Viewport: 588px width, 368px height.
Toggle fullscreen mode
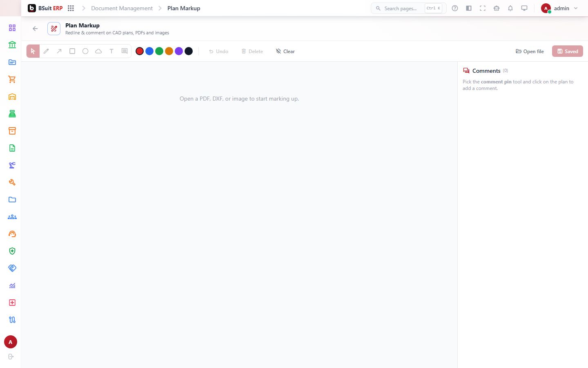[x=483, y=8]
